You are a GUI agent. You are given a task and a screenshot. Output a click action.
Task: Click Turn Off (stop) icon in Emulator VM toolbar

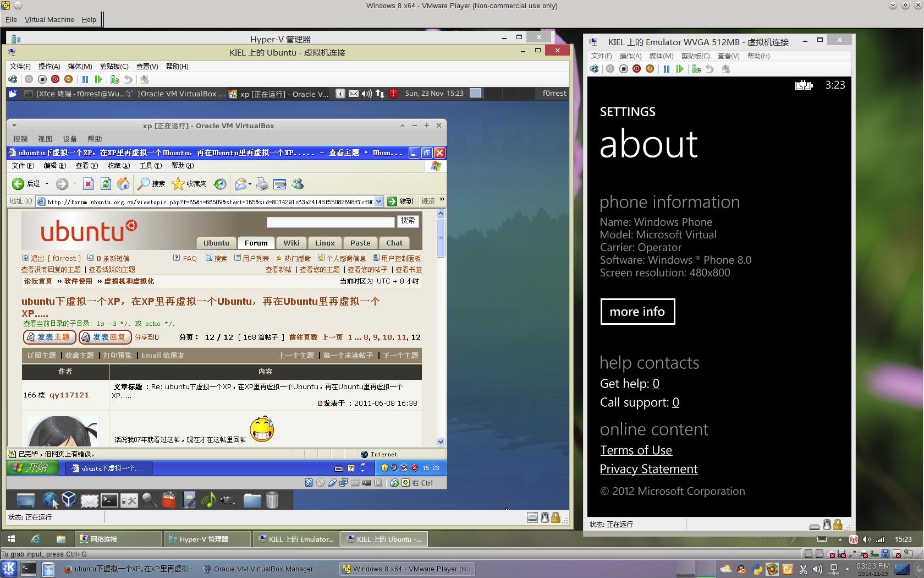pyautogui.click(x=624, y=69)
